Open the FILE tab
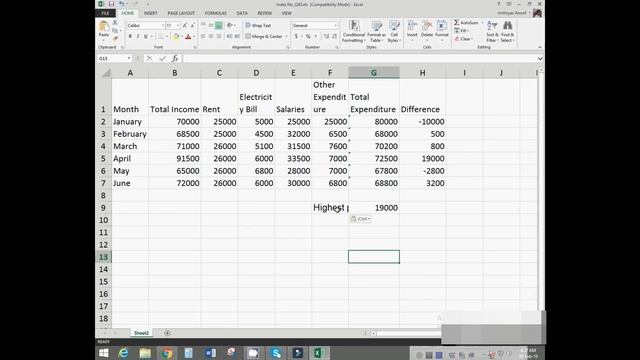This screenshot has width=640, height=360. coord(105,13)
